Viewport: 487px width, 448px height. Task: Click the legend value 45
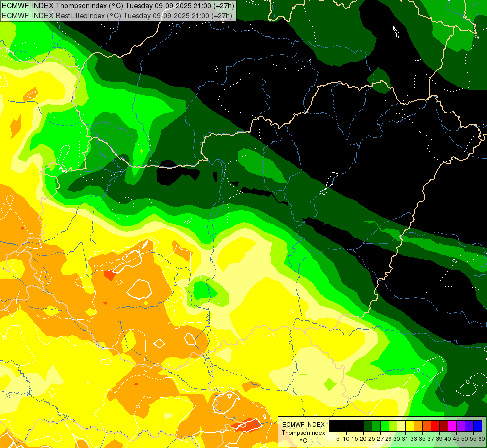pos(456,439)
